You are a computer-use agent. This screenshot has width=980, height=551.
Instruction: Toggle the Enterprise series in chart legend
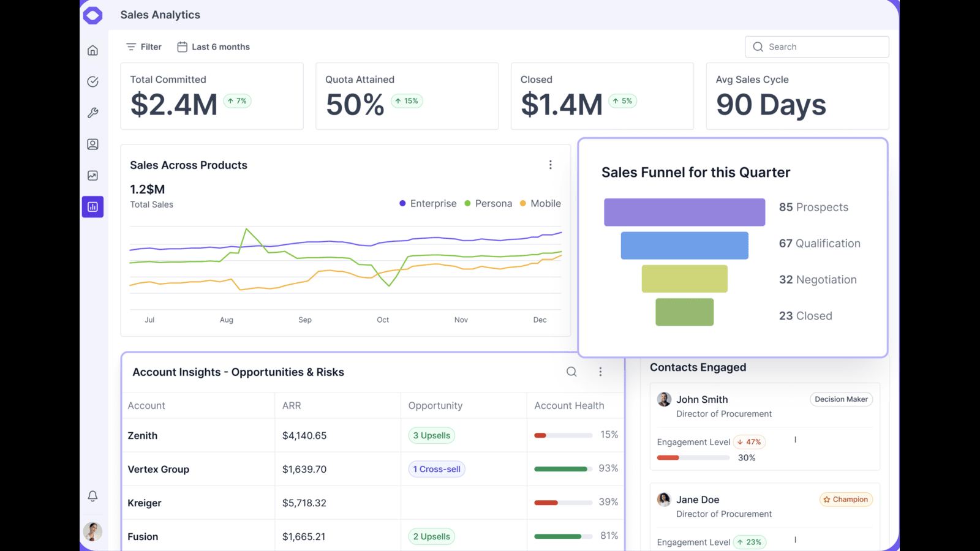[x=428, y=203]
